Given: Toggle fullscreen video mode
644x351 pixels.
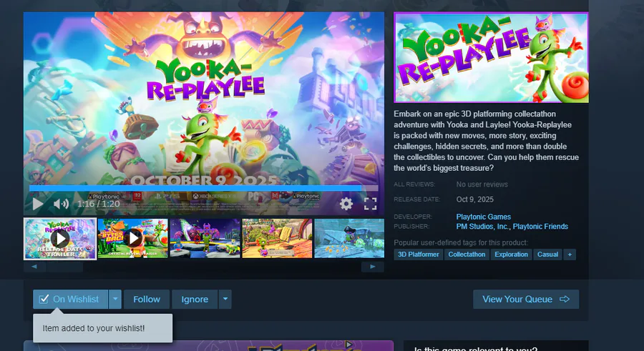Looking at the screenshot, I should [370, 204].
